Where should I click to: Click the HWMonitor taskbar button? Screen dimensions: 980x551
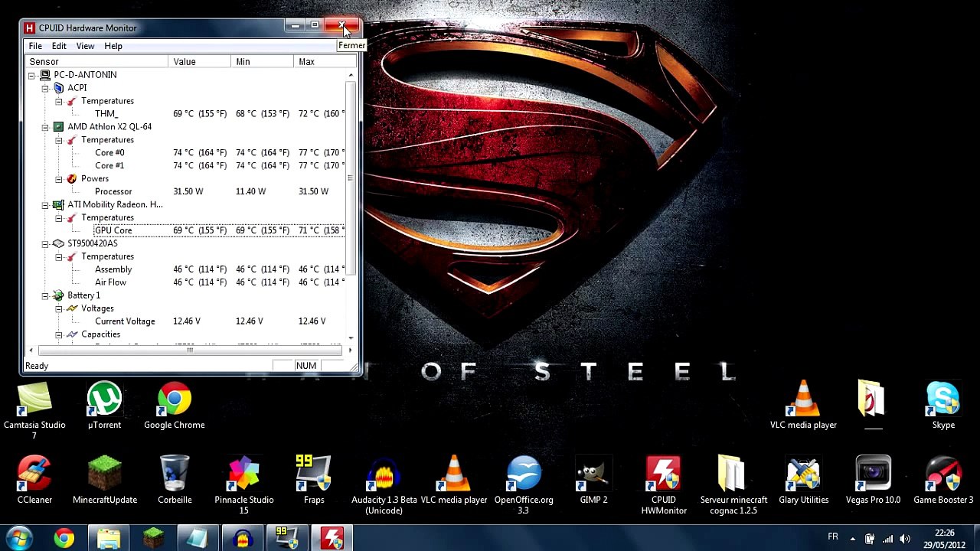pyautogui.click(x=332, y=538)
